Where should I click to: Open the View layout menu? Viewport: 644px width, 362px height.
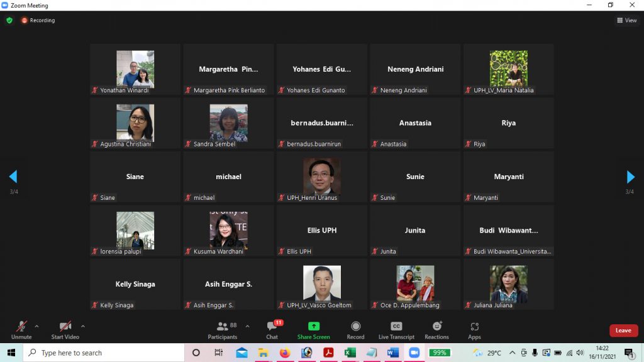626,20
